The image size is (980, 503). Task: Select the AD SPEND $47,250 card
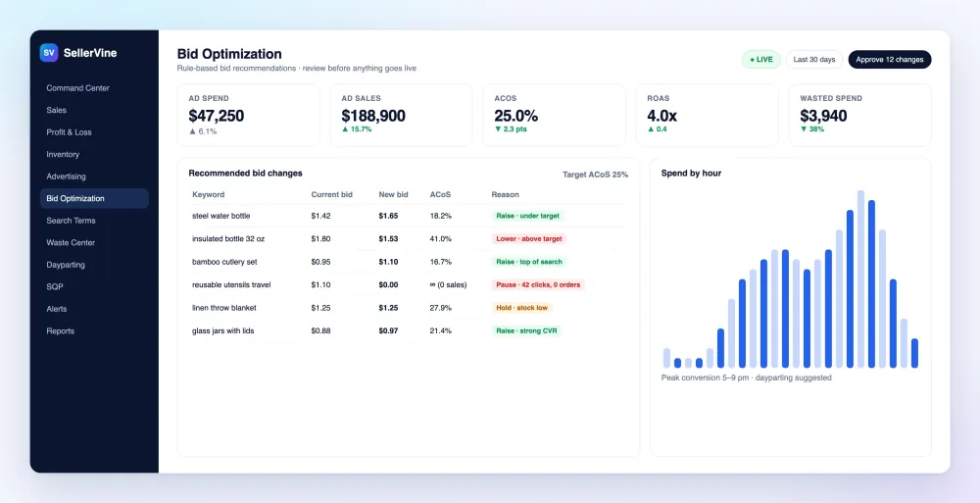pos(248,115)
